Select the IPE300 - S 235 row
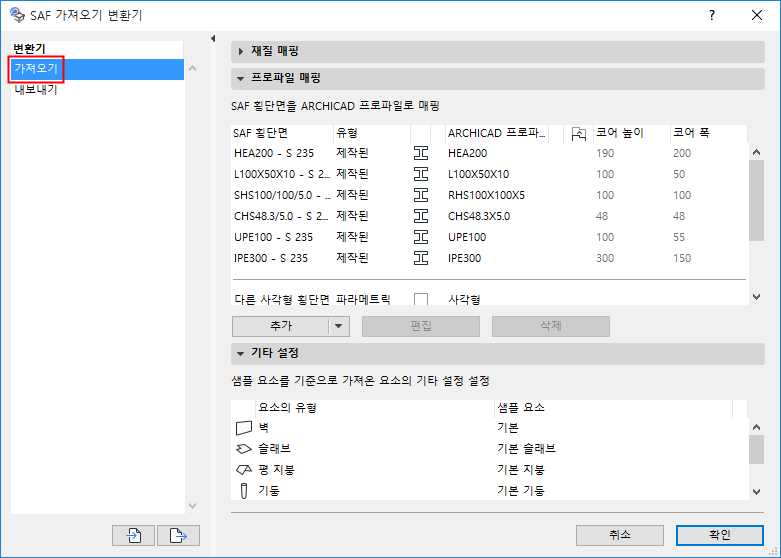The height and width of the screenshot is (558, 781). [489, 258]
